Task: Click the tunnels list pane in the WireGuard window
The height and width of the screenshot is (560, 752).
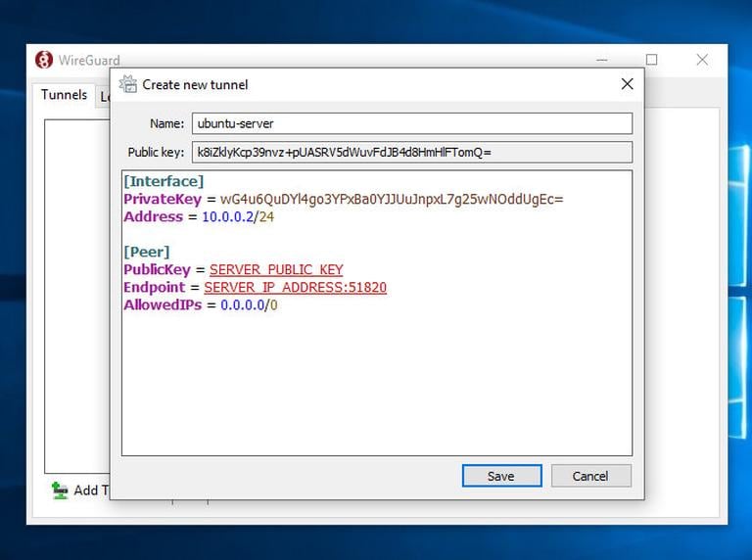Action: click(x=76, y=296)
